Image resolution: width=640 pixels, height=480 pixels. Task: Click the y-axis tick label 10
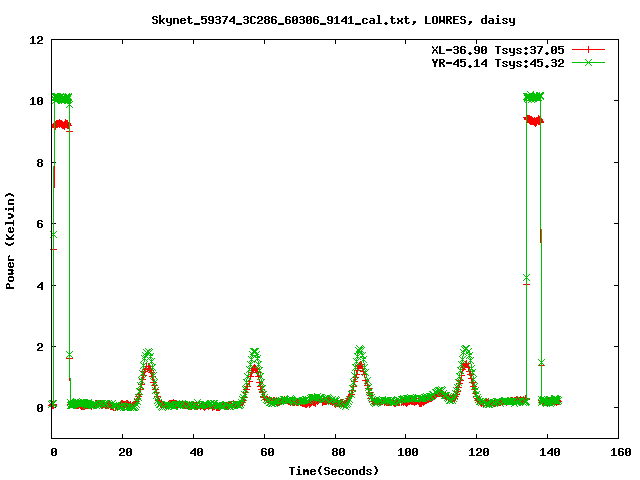[x=36, y=101]
